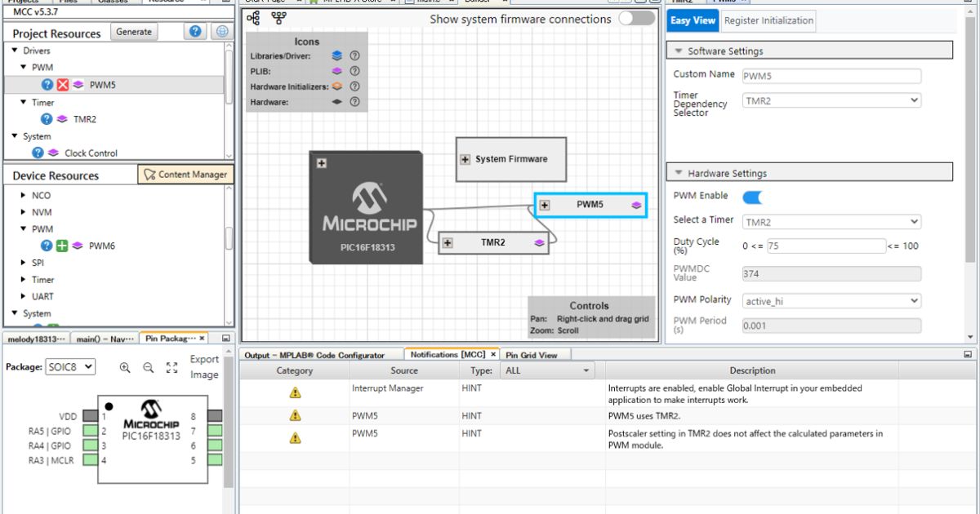
Task: Click the Generate button
Action: (x=134, y=32)
